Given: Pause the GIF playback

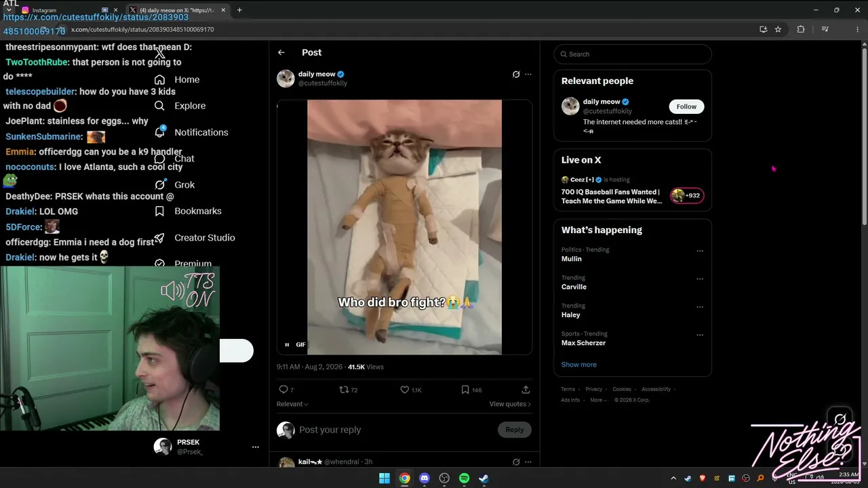Looking at the screenshot, I should click(287, 345).
